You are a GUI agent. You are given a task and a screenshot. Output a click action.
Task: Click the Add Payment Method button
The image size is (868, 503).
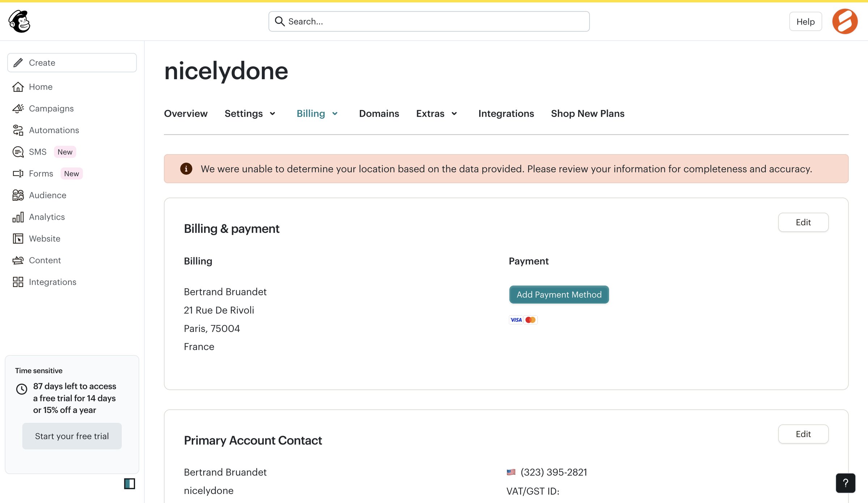(x=559, y=295)
